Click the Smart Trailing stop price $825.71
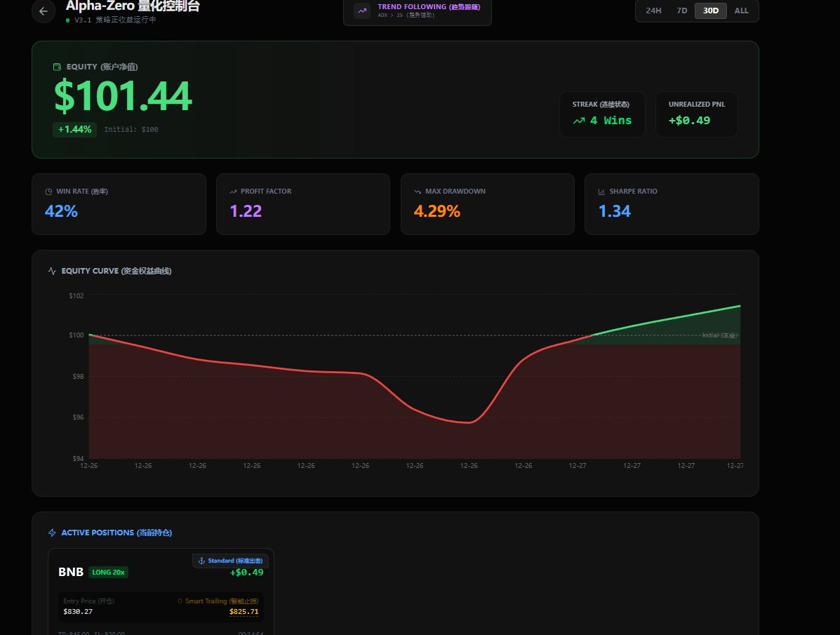Image resolution: width=840 pixels, height=635 pixels. (244, 612)
